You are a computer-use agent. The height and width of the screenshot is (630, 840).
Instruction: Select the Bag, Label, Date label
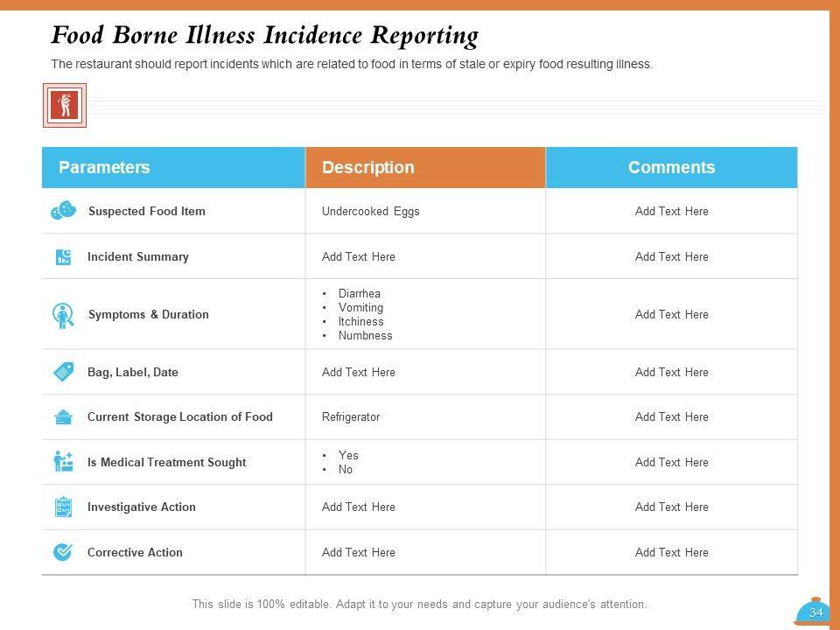point(133,373)
